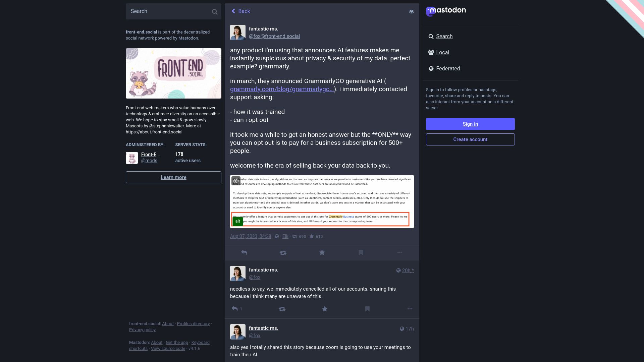Click the Front-End Social banner image
The width and height of the screenshot is (644, 362).
[173, 73]
